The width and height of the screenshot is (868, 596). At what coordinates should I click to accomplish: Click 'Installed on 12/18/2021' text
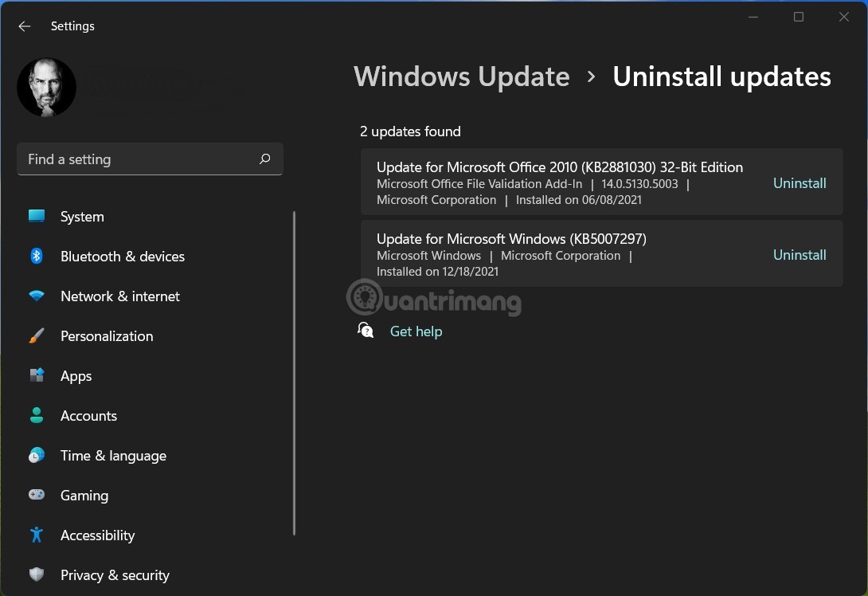pos(437,272)
